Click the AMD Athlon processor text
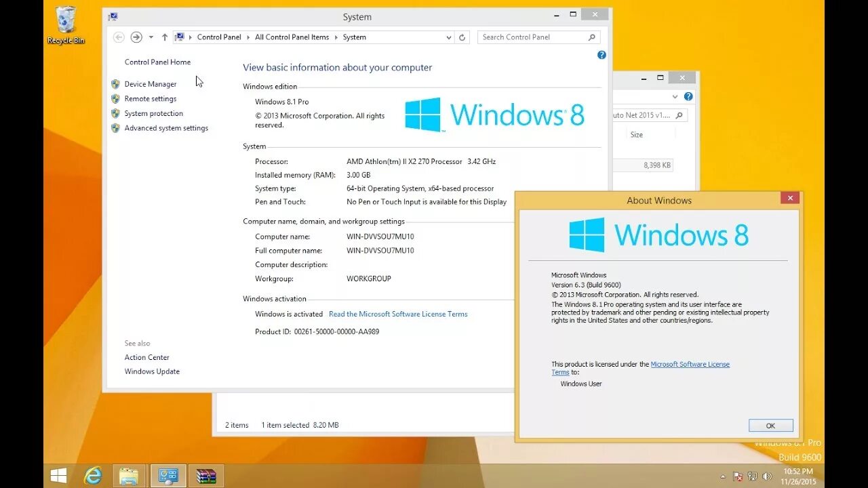 (x=421, y=161)
